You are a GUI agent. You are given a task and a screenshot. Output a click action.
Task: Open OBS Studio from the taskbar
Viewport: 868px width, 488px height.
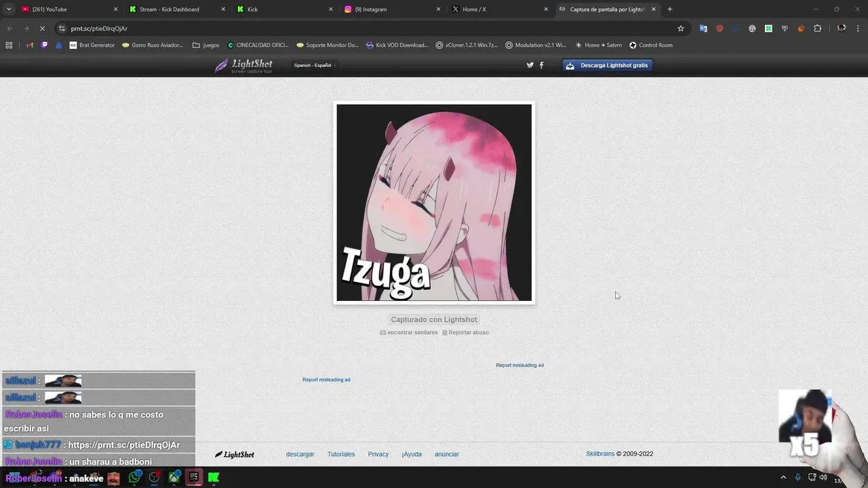coord(154,477)
